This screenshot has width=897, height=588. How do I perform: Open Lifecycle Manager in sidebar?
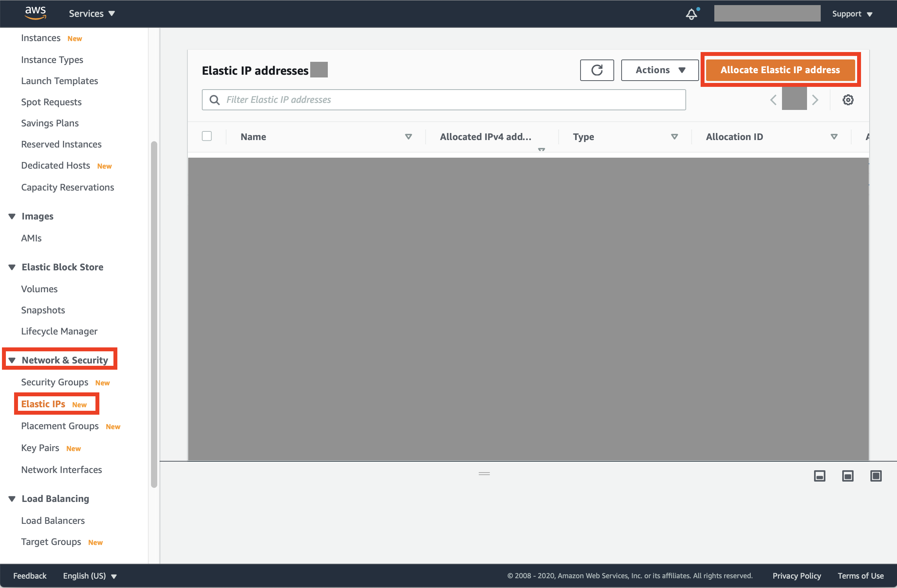click(x=59, y=331)
